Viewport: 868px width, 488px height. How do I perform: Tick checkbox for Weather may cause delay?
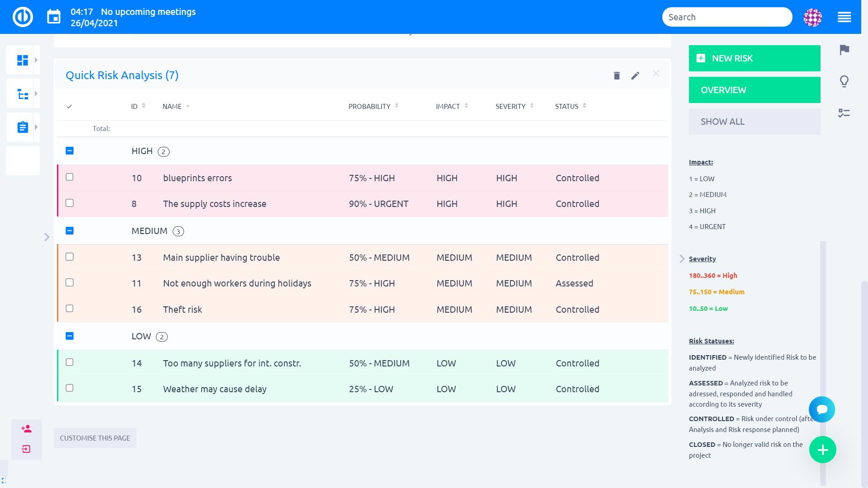click(70, 388)
